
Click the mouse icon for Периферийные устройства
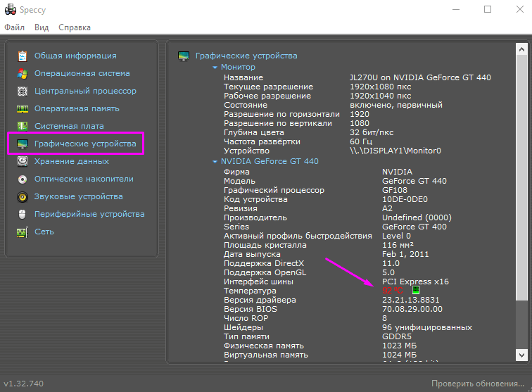pyautogui.click(x=23, y=214)
